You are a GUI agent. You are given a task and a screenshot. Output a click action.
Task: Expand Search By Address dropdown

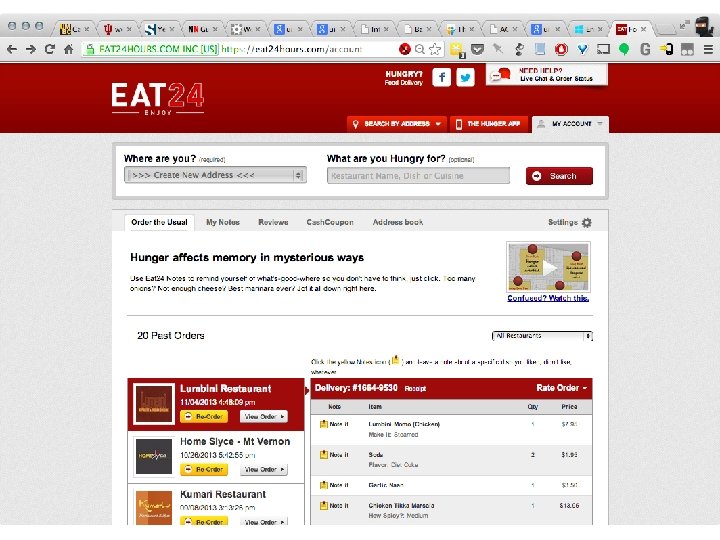pos(396,124)
